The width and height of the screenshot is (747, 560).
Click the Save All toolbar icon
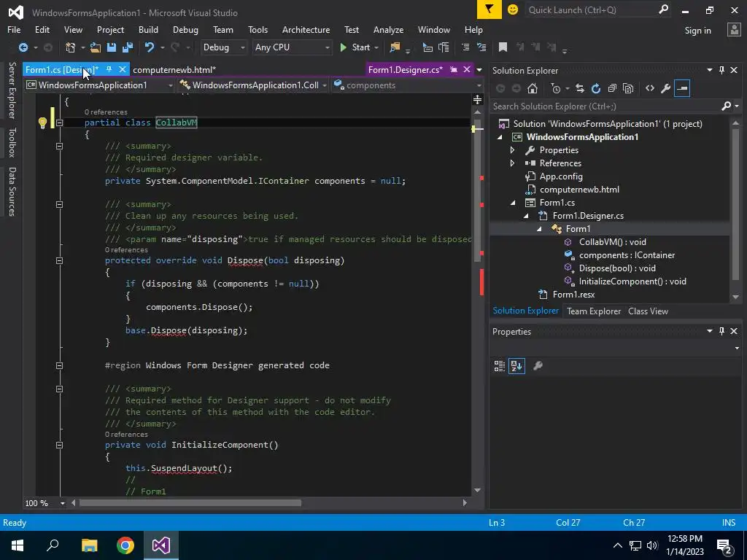coord(127,47)
